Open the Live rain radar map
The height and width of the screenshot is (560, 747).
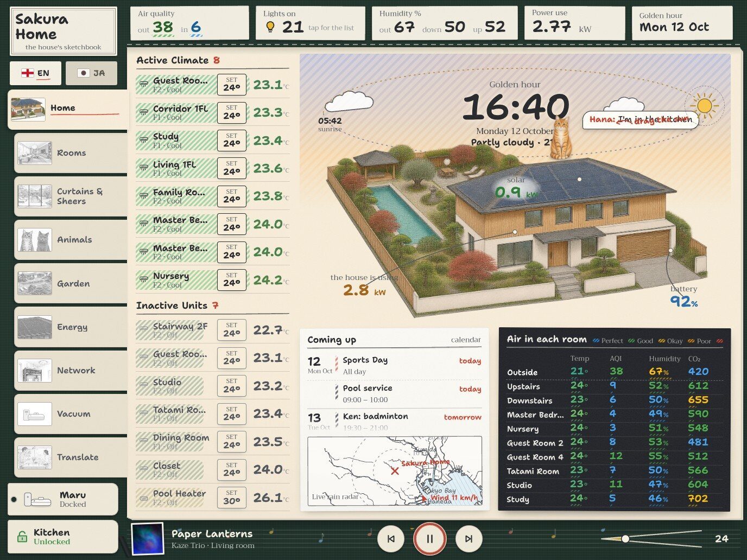[x=395, y=471]
